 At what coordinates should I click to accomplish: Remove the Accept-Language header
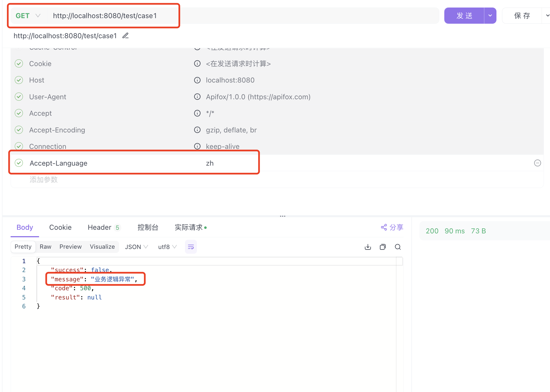pos(537,163)
